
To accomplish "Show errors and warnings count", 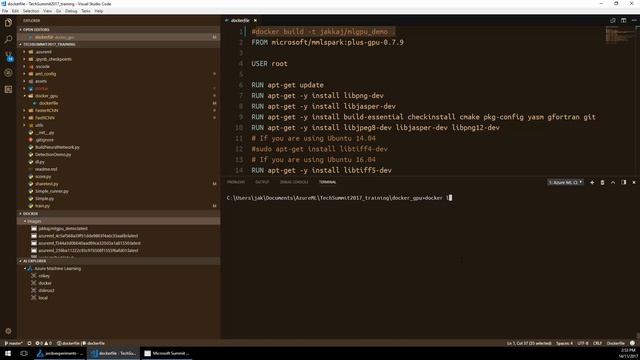I will (x=44, y=343).
